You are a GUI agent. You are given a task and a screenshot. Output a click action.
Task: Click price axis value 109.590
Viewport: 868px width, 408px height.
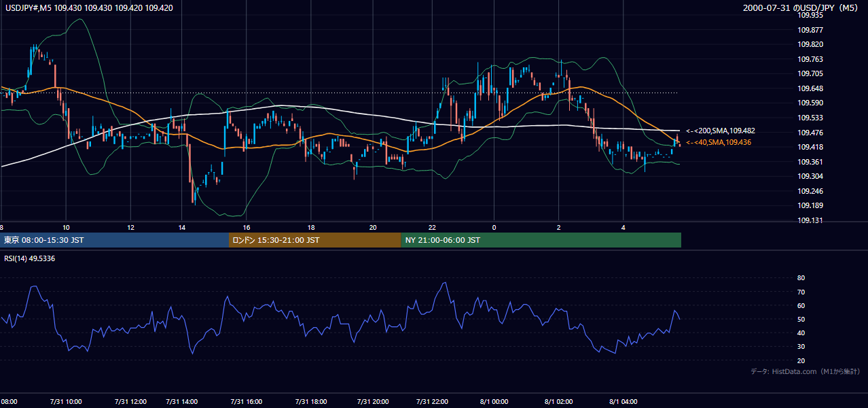click(810, 103)
